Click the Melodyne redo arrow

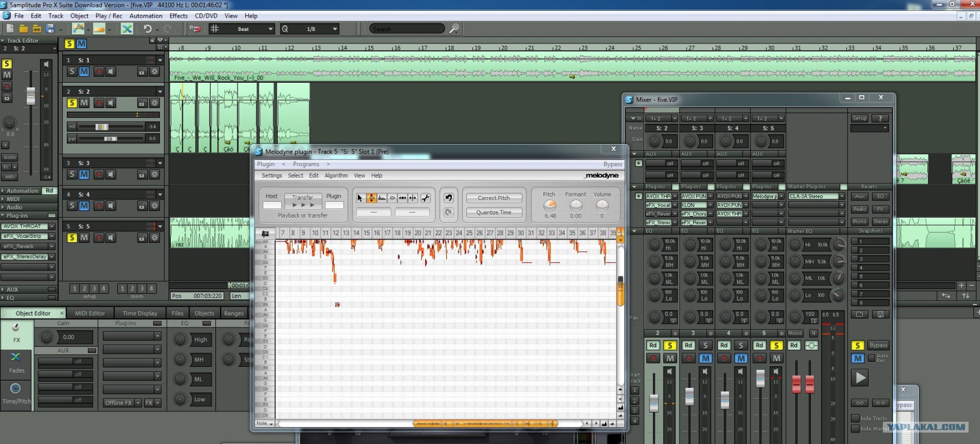[449, 212]
